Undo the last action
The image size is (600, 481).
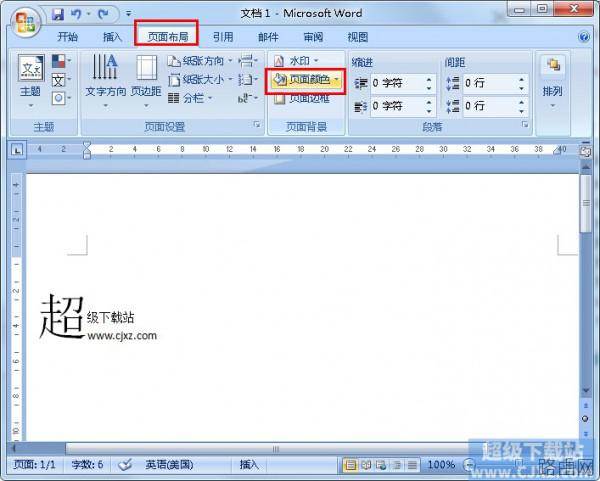pos(76,15)
